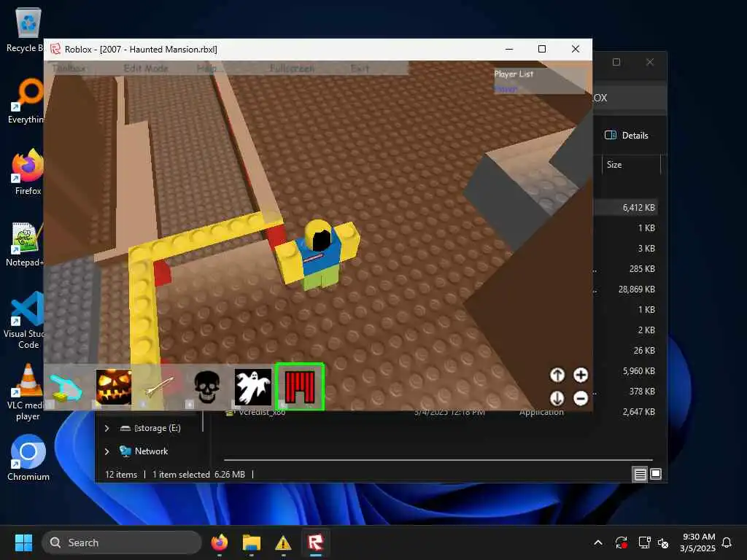Viewport: 747px width, 560px height.
Task: Click the Roblox logo in title bar
Action: tap(55, 49)
